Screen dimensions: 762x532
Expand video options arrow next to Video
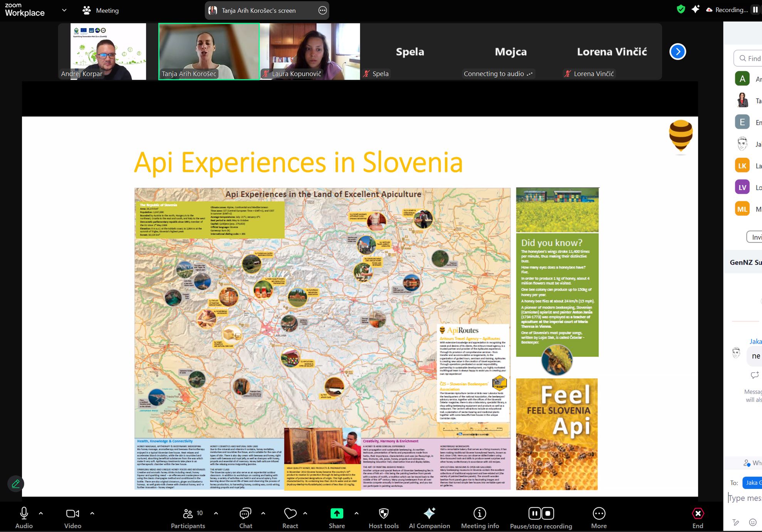pyautogui.click(x=92, y=513)
